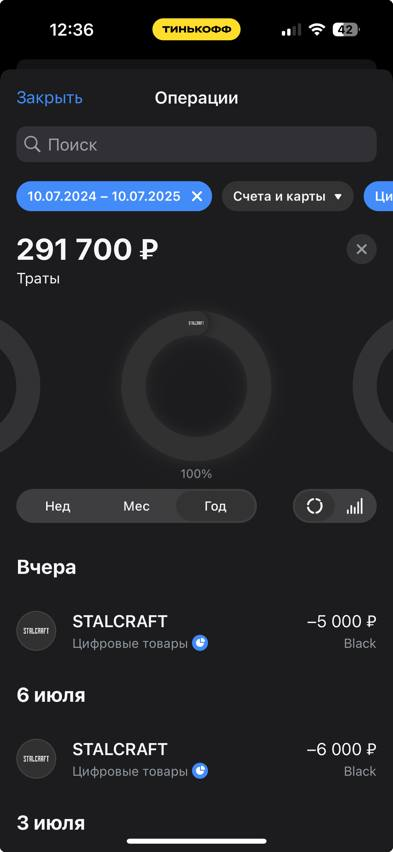Open partially visible blue filter chip
The width and height of the screenshot is (393, 852).
pyautogui.click(x=378, y=196)
